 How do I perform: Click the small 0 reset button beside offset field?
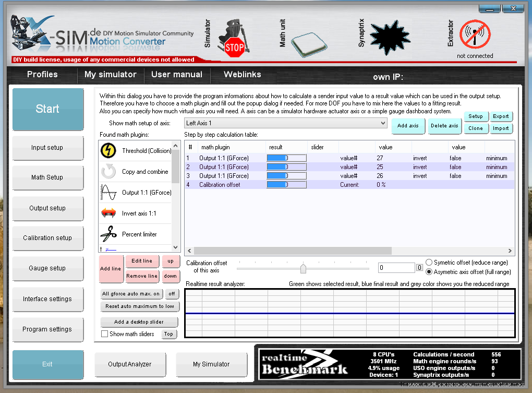click(419, 268)
